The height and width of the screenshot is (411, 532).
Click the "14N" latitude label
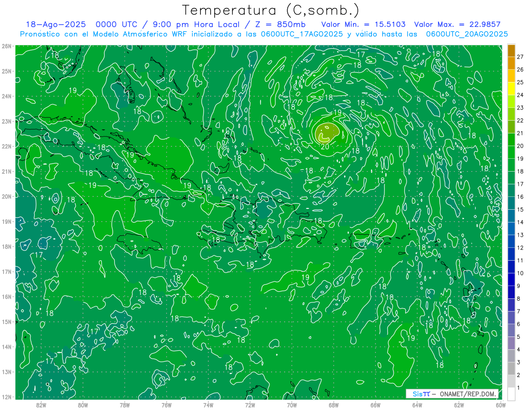[6, 347]
